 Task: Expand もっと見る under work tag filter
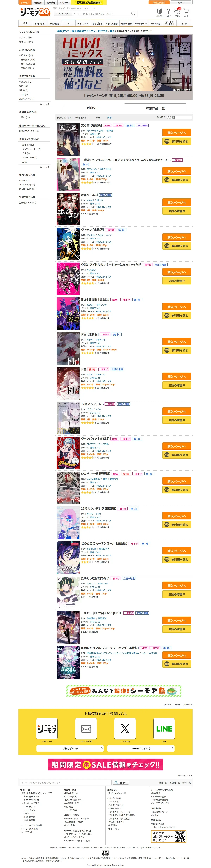45,167
